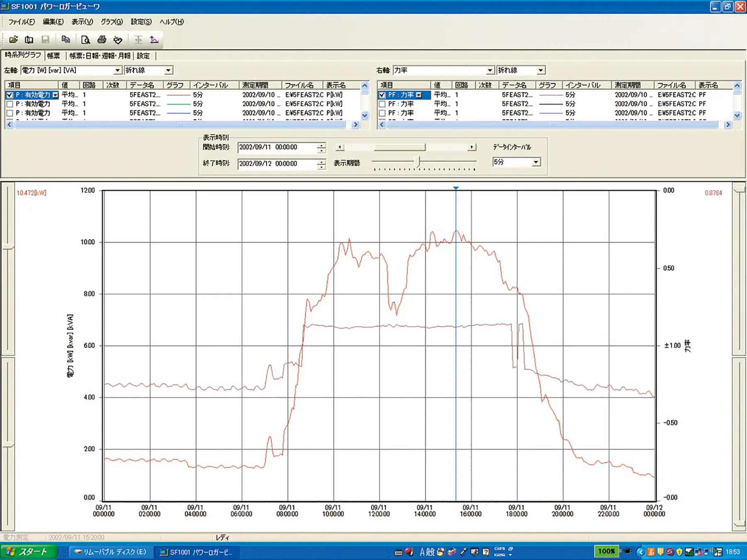Select the stamp/marker toolbar icon
This screenshot has height=560, width=747.
pyautogui.click(x=117, y=39)
